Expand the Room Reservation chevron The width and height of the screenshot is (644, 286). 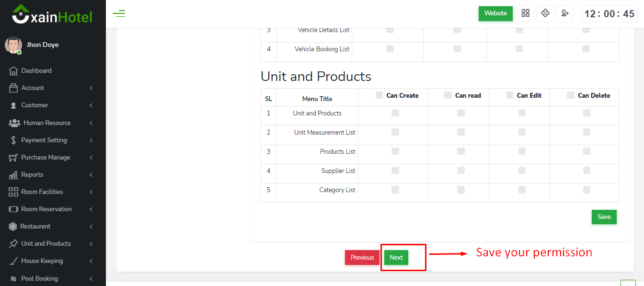pyautogui.click(x=91, y=209)
